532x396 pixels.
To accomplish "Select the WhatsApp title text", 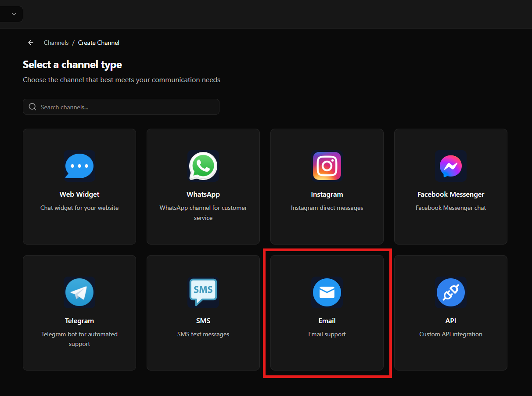I will tap(203, 194).
